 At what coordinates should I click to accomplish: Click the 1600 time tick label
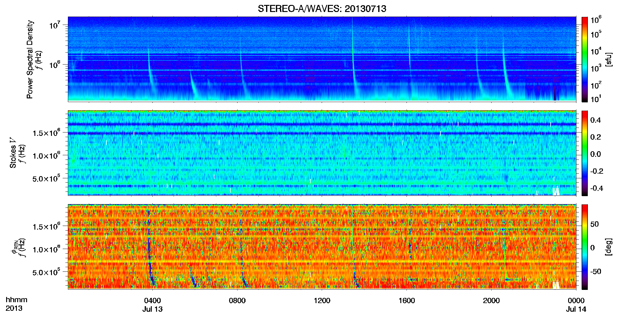click(x=407, y=301)
